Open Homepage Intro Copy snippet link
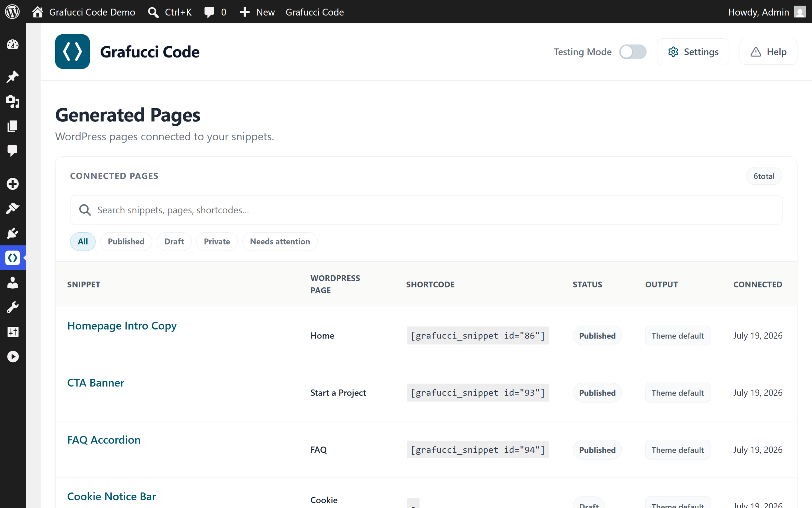Screen dimensions: 812x508 (122, 325)
